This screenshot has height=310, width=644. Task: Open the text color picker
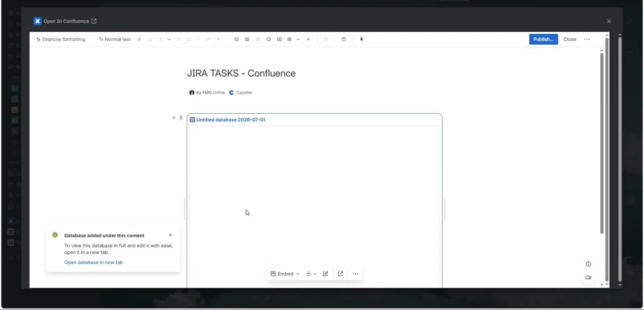click(219, 39)
